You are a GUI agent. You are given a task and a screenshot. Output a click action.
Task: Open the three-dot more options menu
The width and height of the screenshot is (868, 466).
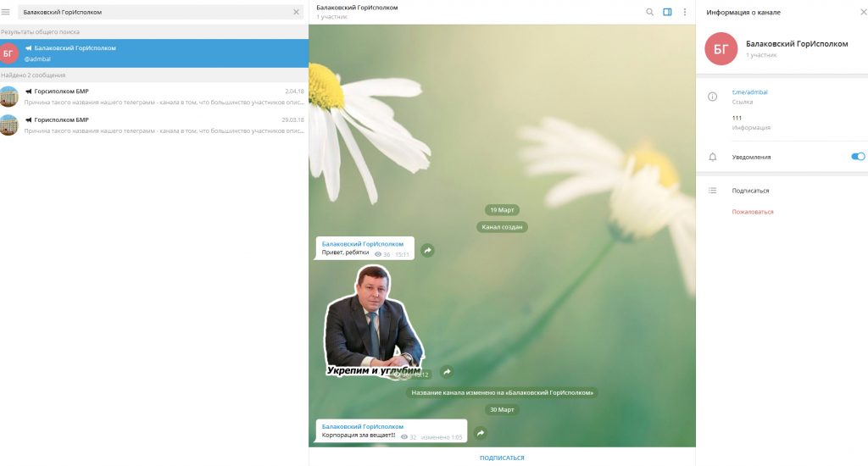pyautogui.click(x=685, y=12)
